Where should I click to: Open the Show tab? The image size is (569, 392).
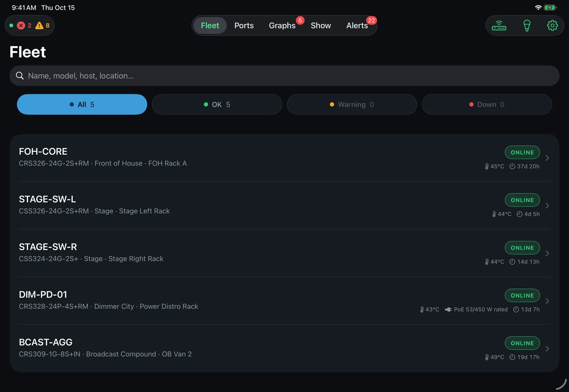pos(321,26)
